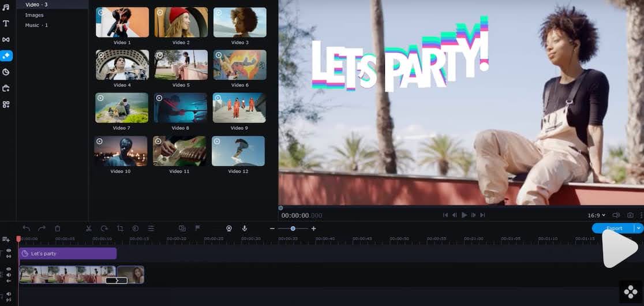The width and height of the screenshot is (644, 306).
Task: Zoom in timeline with plus icon
Action: [314, 229]
